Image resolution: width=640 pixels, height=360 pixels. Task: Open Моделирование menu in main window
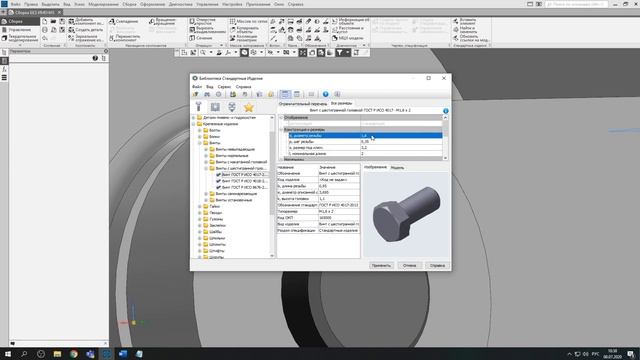(103, 4)
